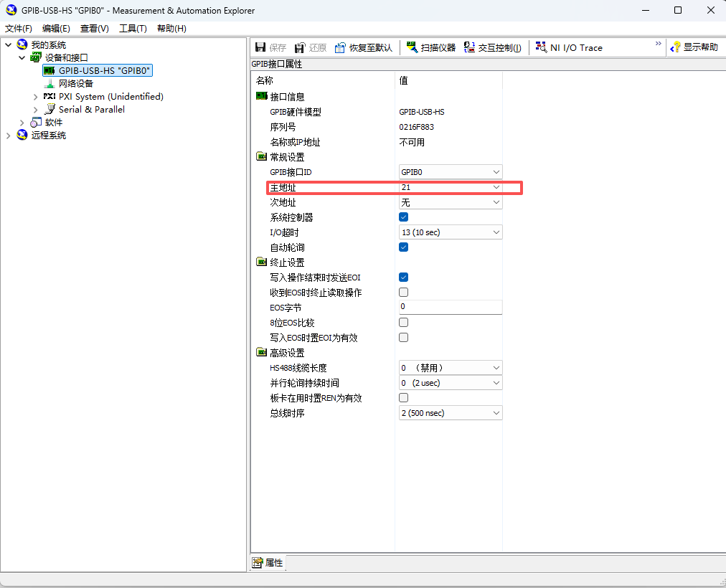
Task: Expand the 远程系统 tree node
Action: coord(9,136)
